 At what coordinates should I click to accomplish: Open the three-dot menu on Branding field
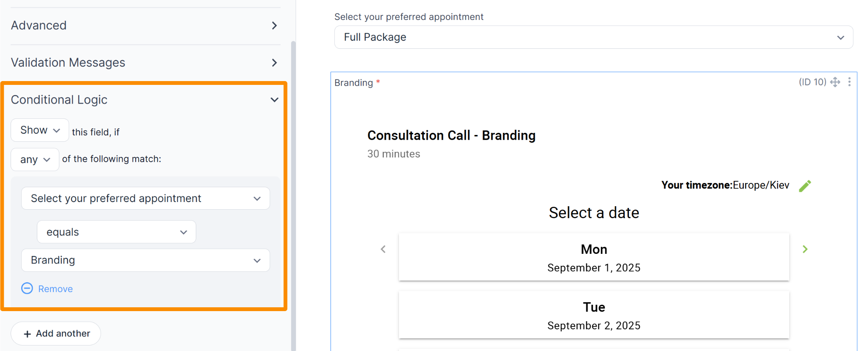click(x=849, y=81)
